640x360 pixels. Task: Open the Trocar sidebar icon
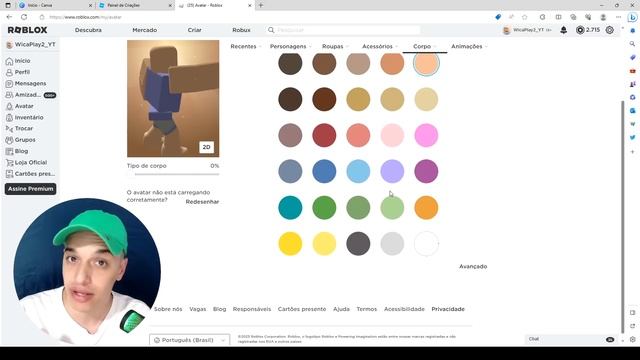(x=9, y=129)
